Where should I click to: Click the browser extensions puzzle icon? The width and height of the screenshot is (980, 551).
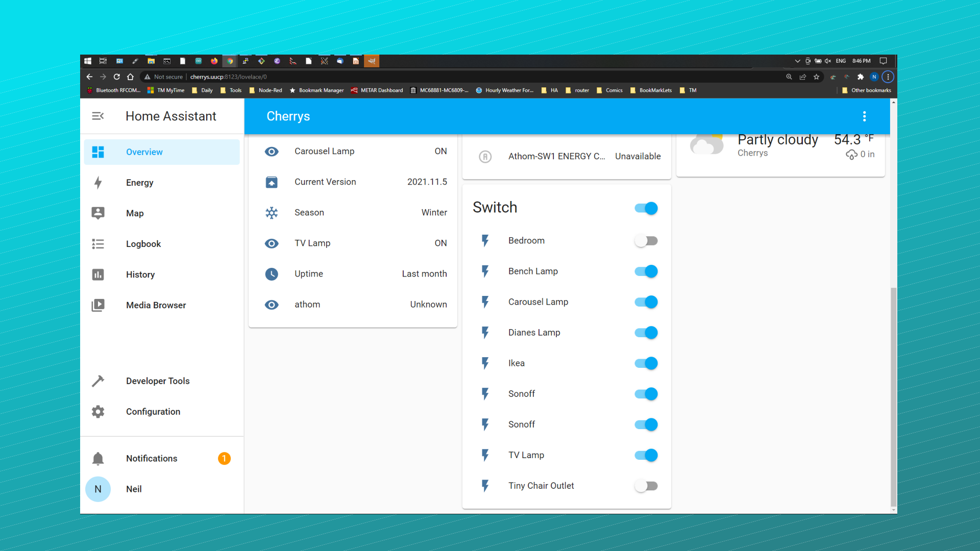[x=861, y=77]
